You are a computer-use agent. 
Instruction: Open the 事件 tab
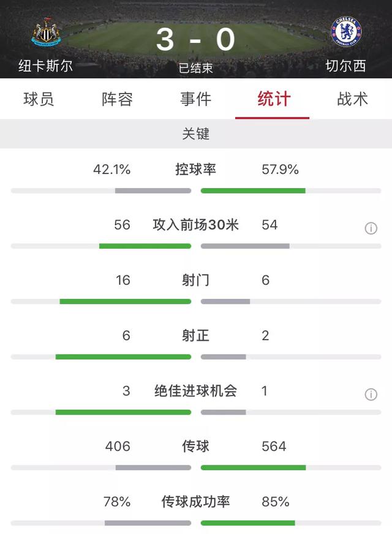click(195, 99)
